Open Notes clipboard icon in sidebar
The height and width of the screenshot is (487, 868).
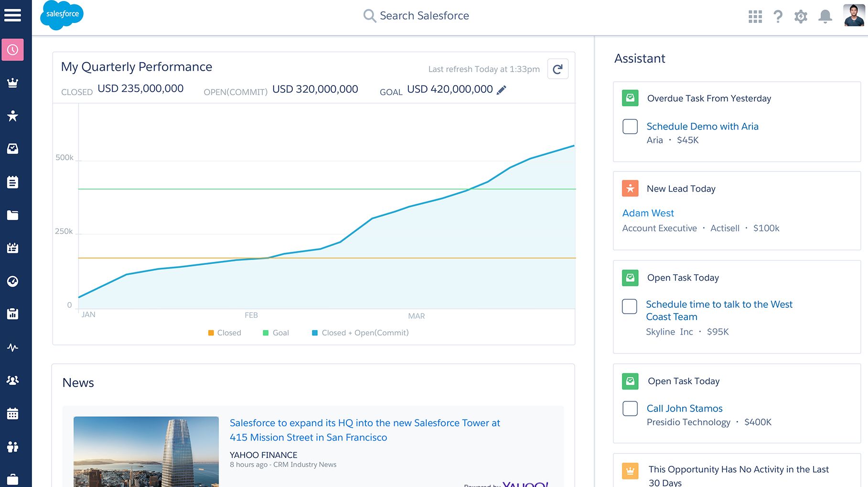pyautogui.click(x=12, y=182)
